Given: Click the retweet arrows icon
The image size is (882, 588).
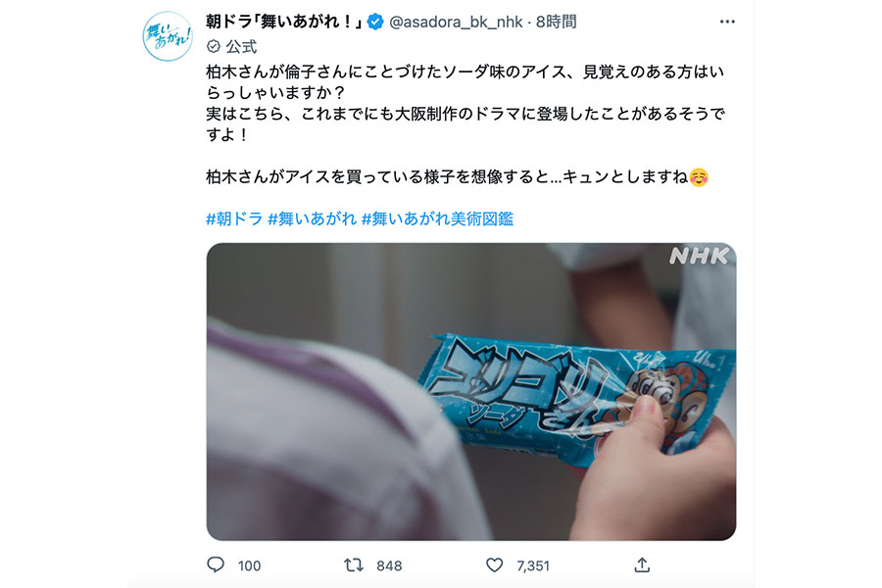Looking at the screenshot, I should click(x=354, y=564).
